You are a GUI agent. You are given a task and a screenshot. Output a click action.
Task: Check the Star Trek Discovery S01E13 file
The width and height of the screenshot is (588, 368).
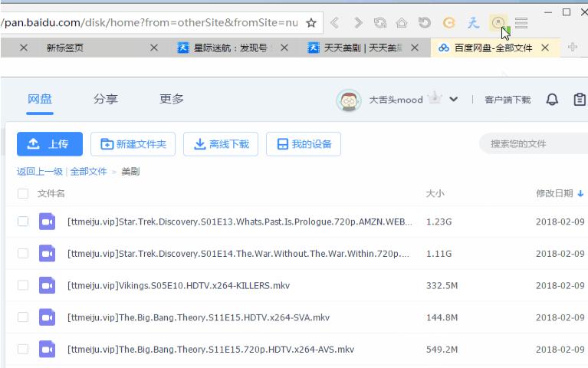23,222
